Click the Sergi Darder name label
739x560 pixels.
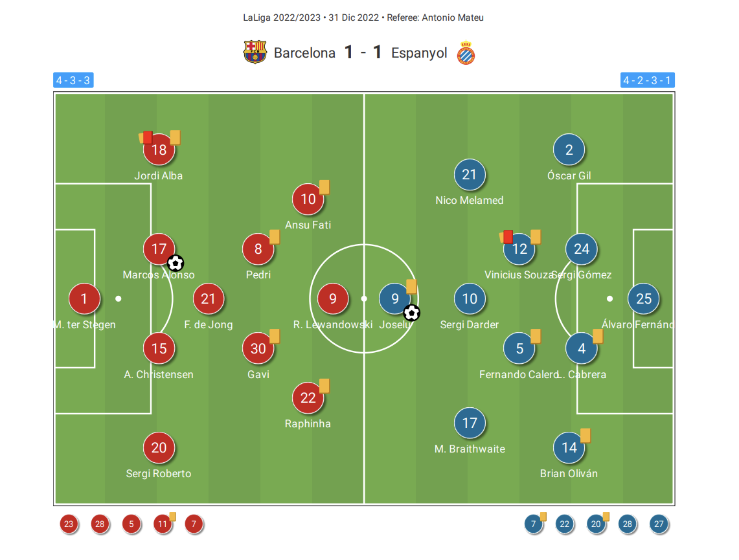[469, 324]
